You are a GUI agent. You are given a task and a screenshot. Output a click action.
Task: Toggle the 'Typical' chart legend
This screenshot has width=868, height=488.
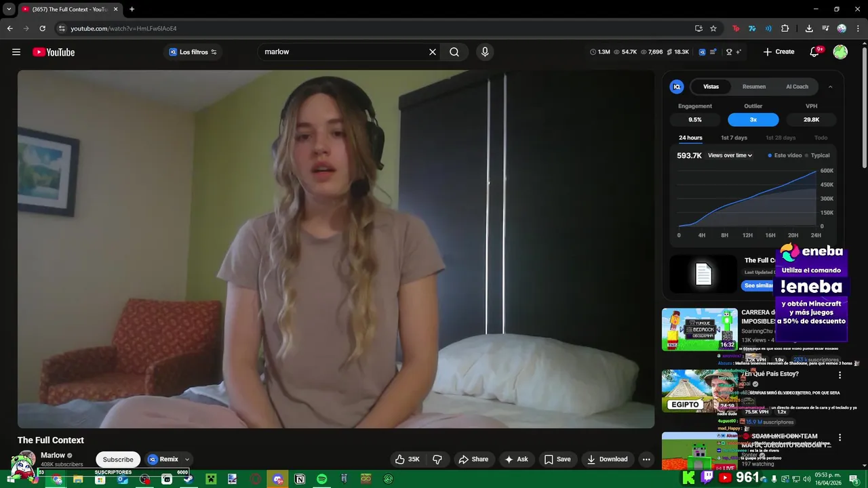click(817, 156)
